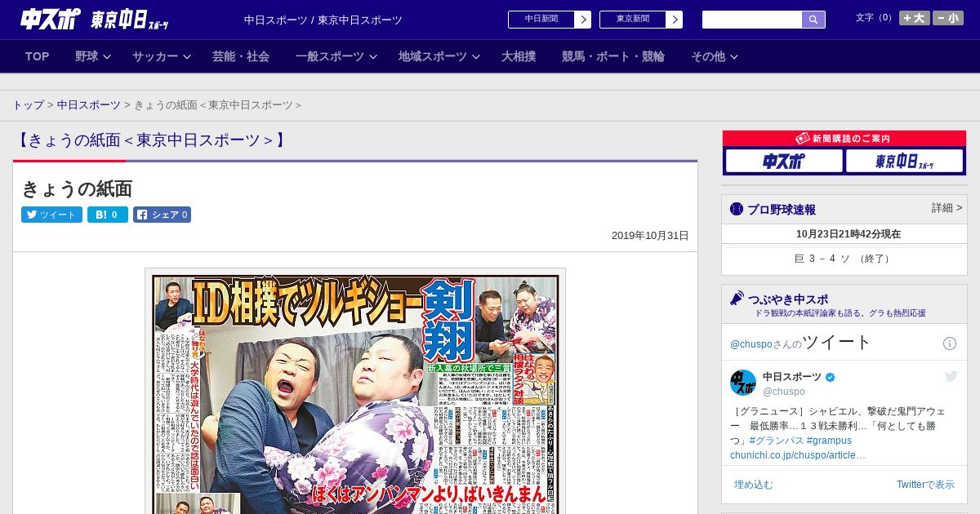
Task: Click トップ breadcrumb link
Action: coord(29,105)
